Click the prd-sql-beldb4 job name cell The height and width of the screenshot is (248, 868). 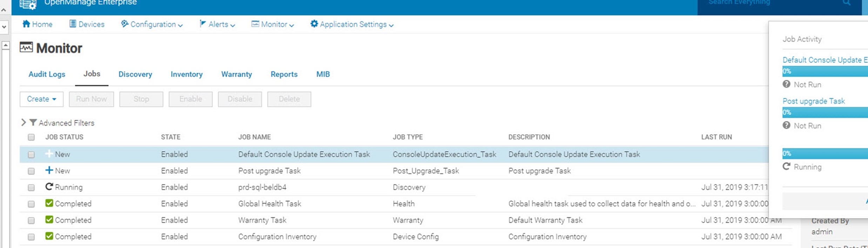tap(262, 187)
